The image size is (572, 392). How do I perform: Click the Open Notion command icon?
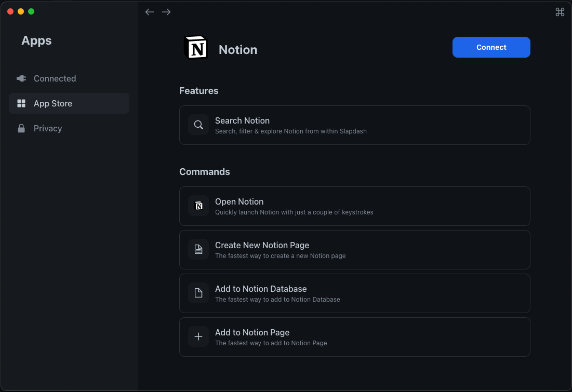coord(198,206)
